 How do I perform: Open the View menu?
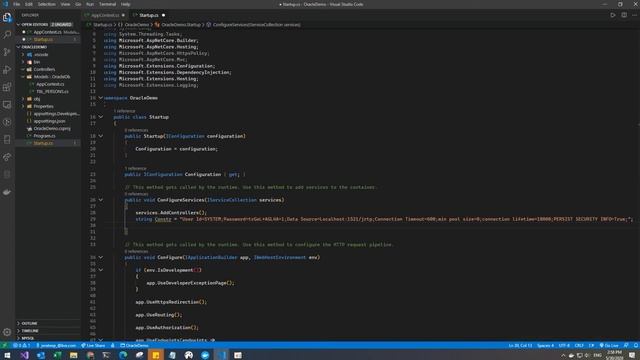[65, 4]
